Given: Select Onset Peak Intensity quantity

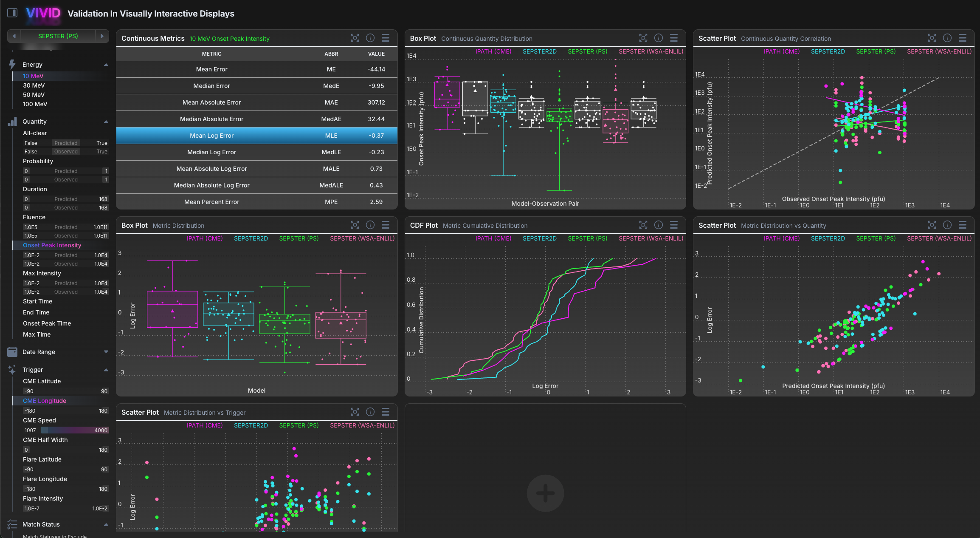Looking at the screenshot, I should click(52, 245).
